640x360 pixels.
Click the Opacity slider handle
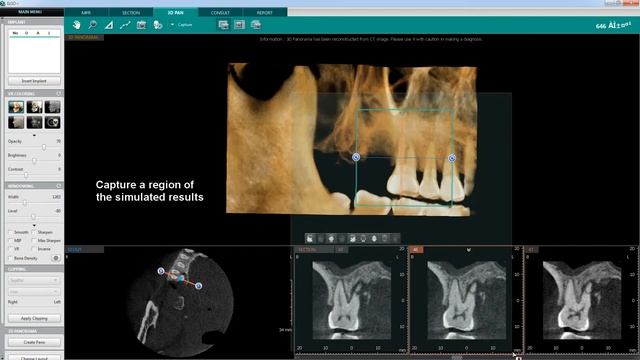[44, 147]
